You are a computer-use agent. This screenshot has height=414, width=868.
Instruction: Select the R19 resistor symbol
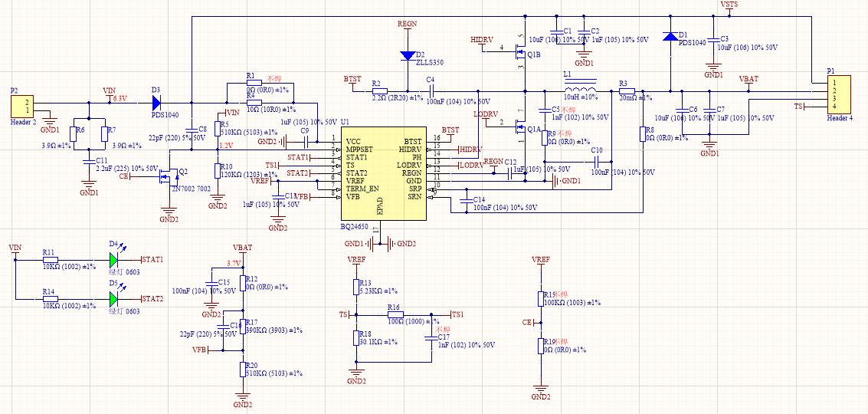pyautogui.click(x=540, y=346)
